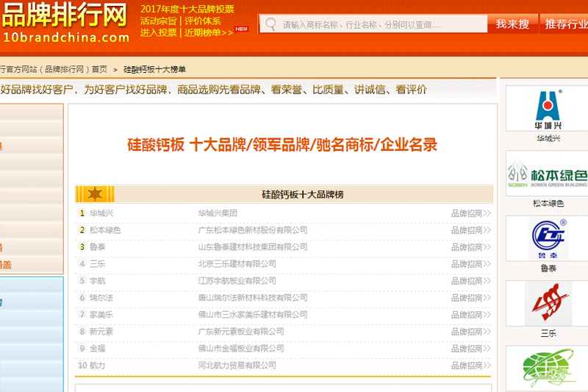Click company 佛山市金福板业有限公司
This screenshot has width=588, height=392.
coord(241,348)
